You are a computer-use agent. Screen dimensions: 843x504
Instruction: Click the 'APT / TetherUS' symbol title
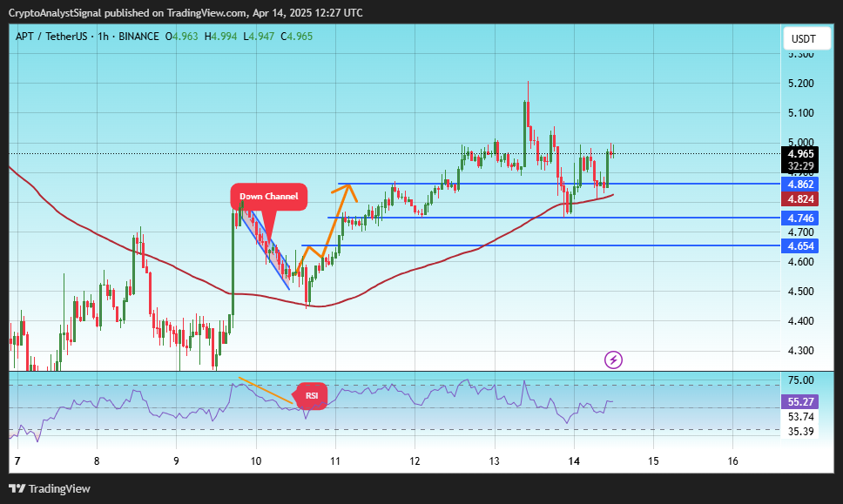51,37
